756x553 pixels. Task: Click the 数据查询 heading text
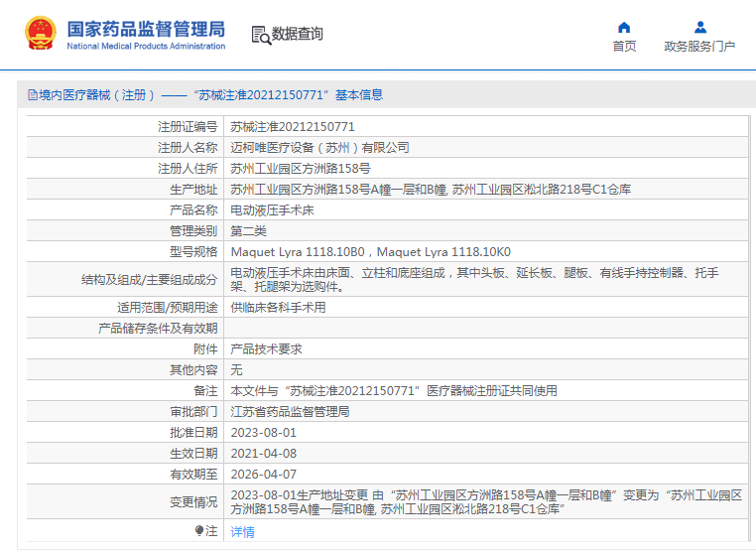pyautogui.click(x=297, y=34)
